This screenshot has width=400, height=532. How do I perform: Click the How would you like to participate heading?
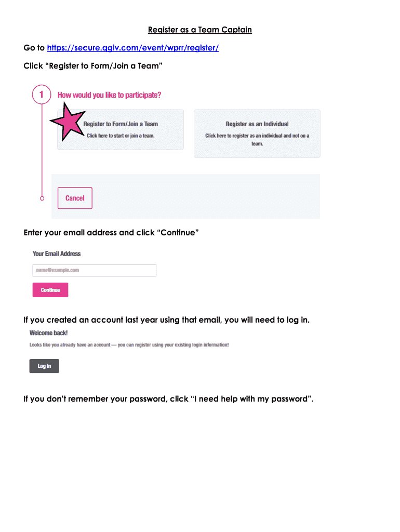109,95
